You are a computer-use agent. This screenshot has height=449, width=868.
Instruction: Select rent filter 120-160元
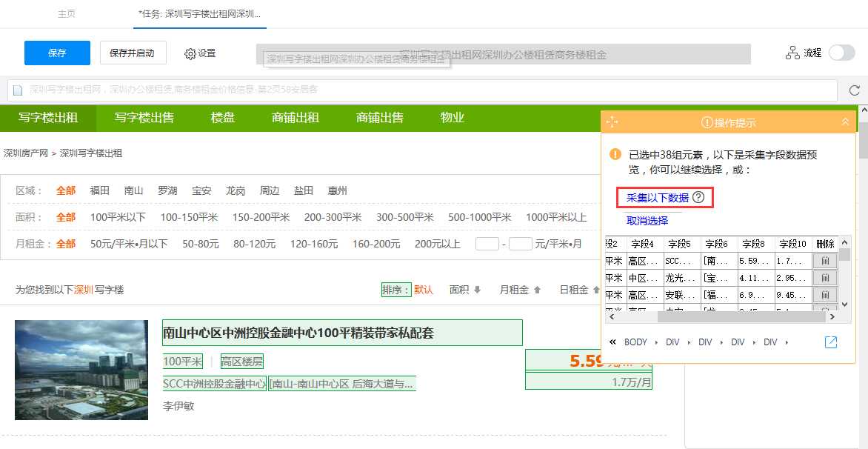314,244
